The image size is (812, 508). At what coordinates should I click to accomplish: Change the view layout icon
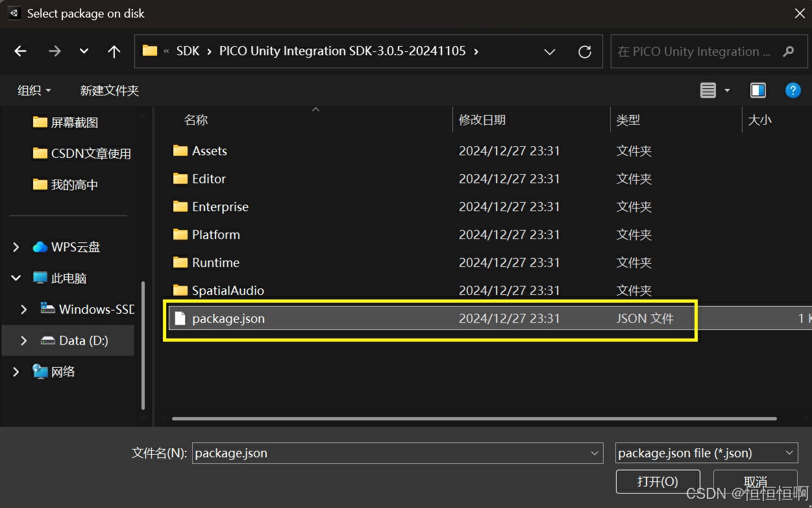(x=708, y=90)
